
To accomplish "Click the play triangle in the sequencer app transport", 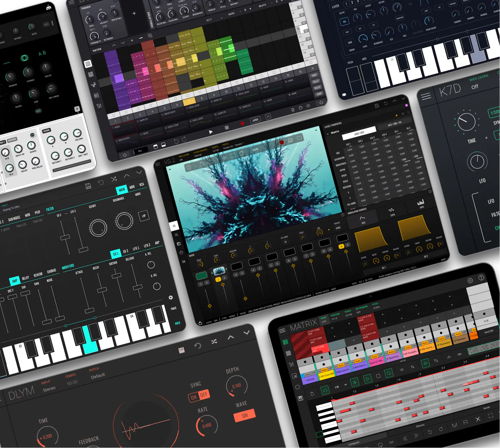I will pyautogui.click(x=211, y=132).
